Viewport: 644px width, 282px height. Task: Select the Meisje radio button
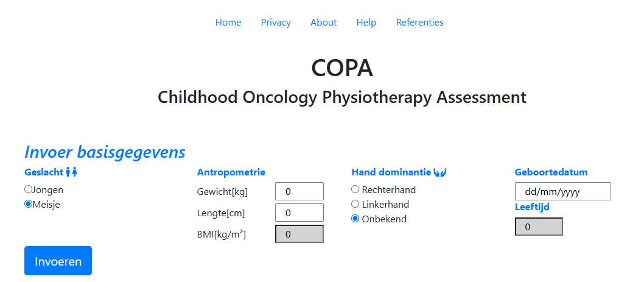click(x=28, y=204)
